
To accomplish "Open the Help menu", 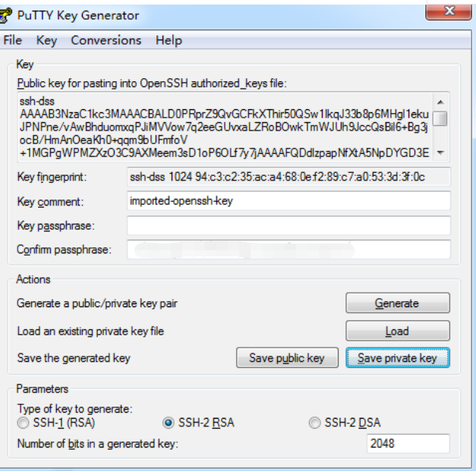I will point(169,40).
